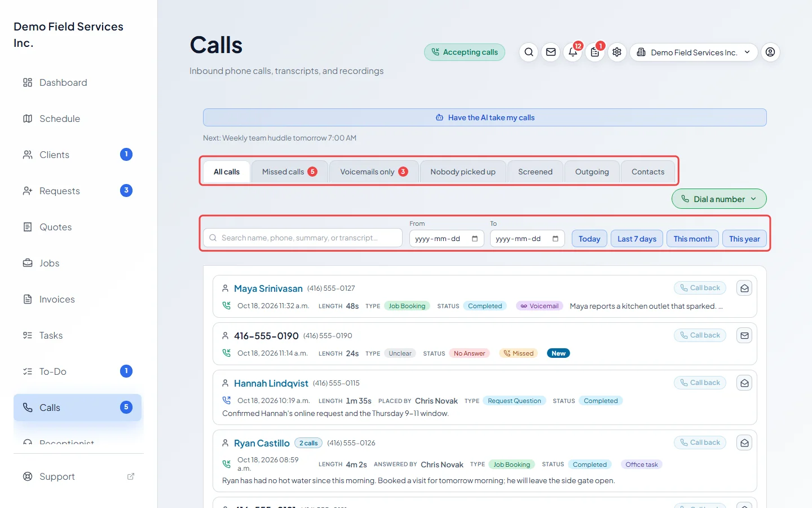Switch to Screened tab

point(535,172)
